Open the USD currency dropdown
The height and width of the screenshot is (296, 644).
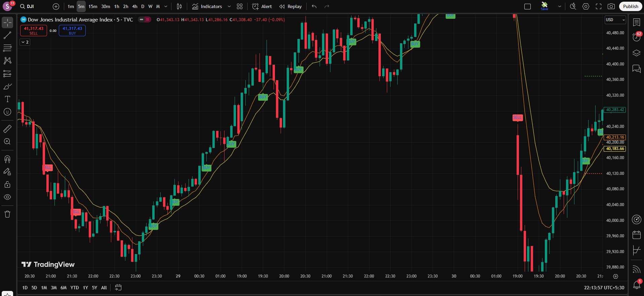click(615, 20)
